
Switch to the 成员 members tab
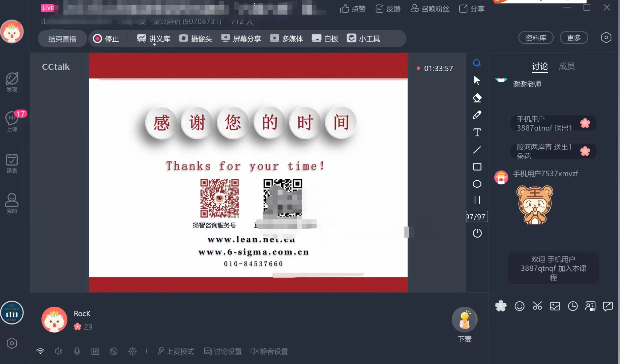coord(566,66)
